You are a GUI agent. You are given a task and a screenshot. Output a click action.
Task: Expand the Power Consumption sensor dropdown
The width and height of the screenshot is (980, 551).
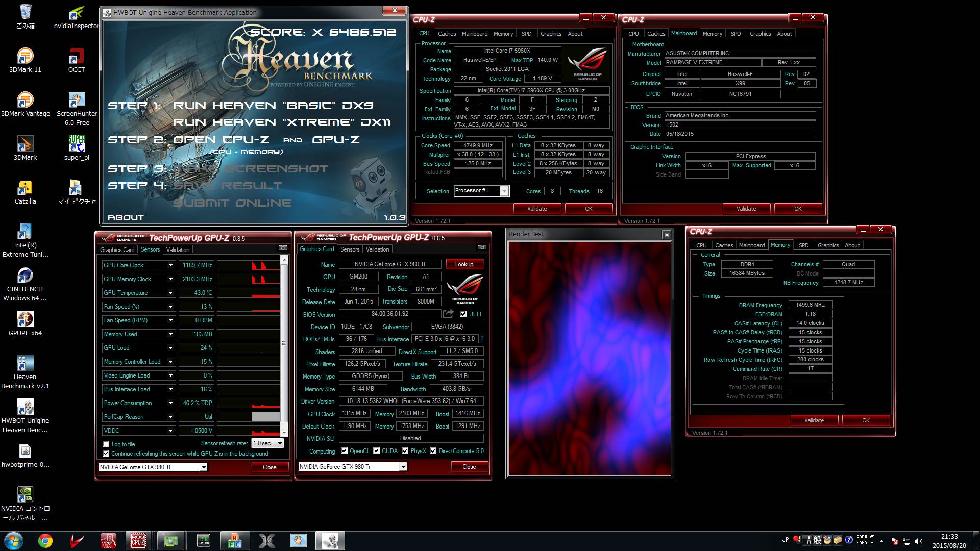(x=170, y=403)
